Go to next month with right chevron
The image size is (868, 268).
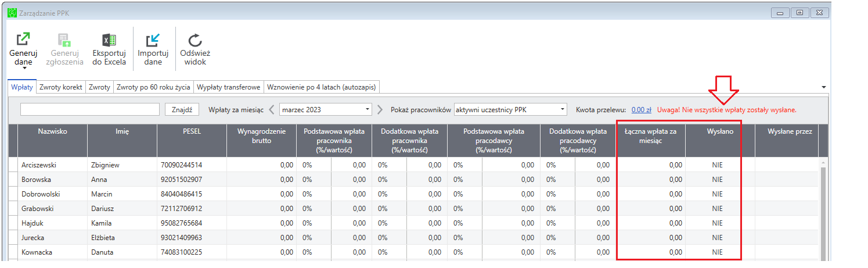point(380,109)
